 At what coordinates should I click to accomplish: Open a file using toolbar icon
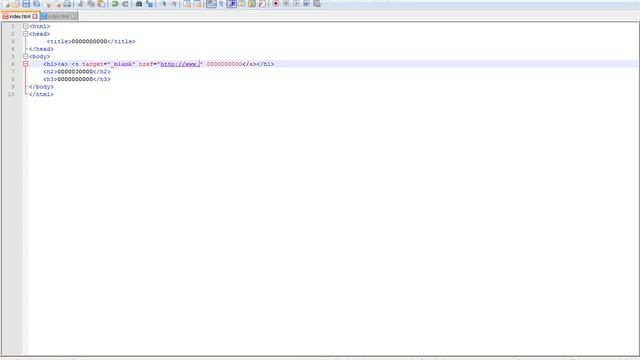coord(16,4)
